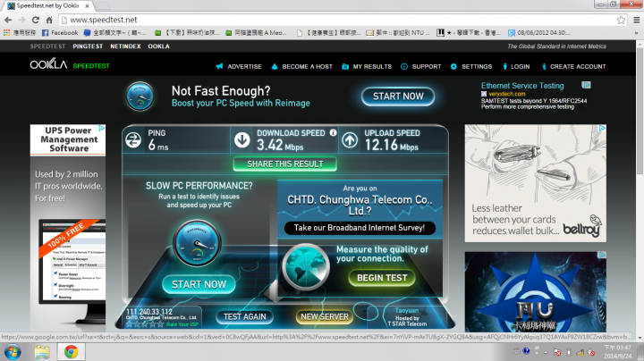
Task: Open the NETINDEX top menu item
Action: [125, 46]
